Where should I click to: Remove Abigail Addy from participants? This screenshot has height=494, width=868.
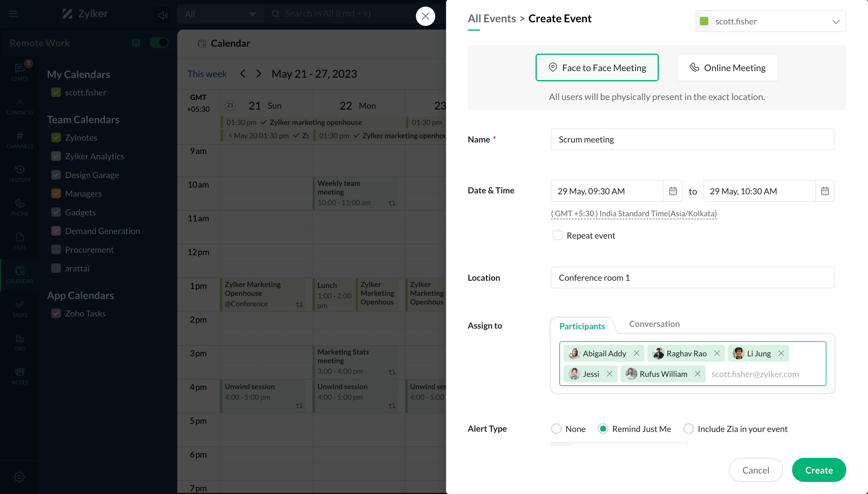(x=637, y=353)
